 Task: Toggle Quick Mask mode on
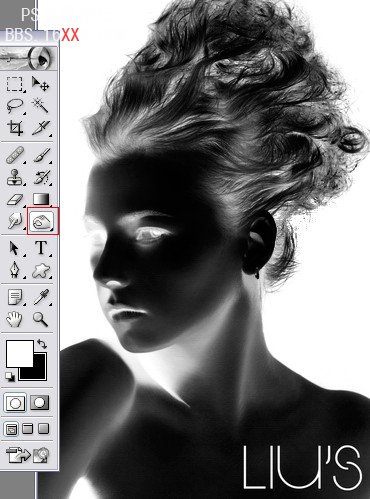40,402
